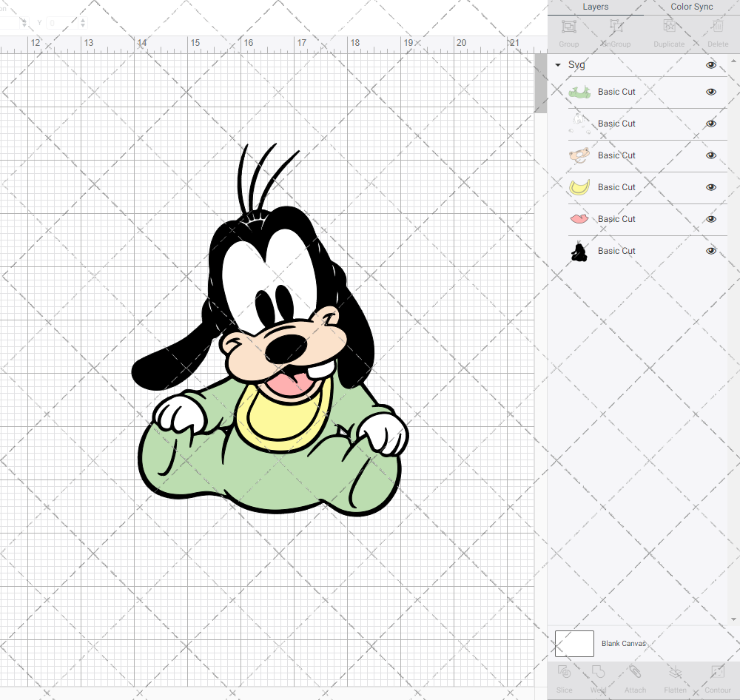The image size is (740, 700).
Task: Select the pink tongue layer thumbnail
Action: 579,219
